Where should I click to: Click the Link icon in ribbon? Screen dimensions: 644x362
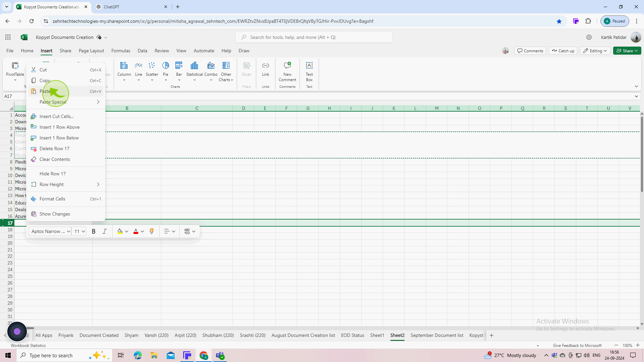point(266,69)
